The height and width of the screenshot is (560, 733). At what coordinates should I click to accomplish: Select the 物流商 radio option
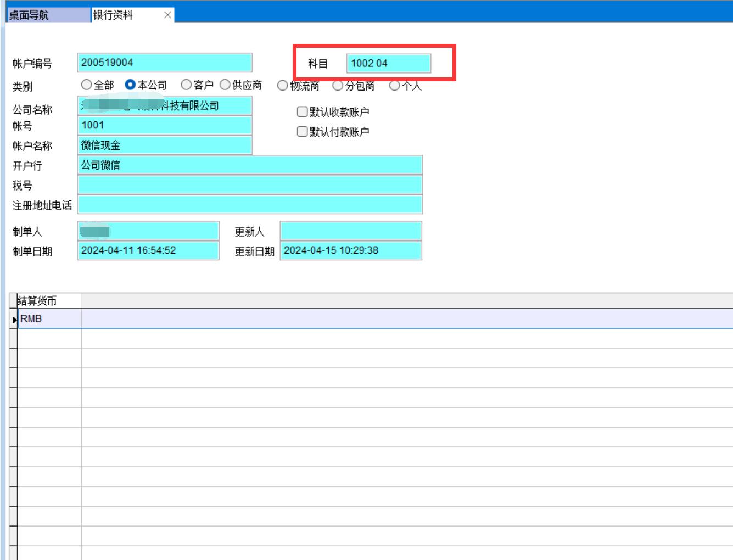click(283, 86)
